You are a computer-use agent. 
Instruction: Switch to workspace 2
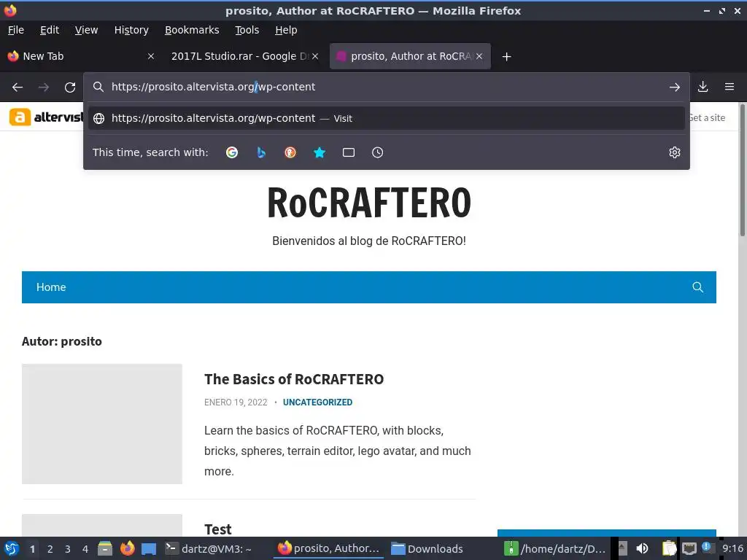(50, 549)
